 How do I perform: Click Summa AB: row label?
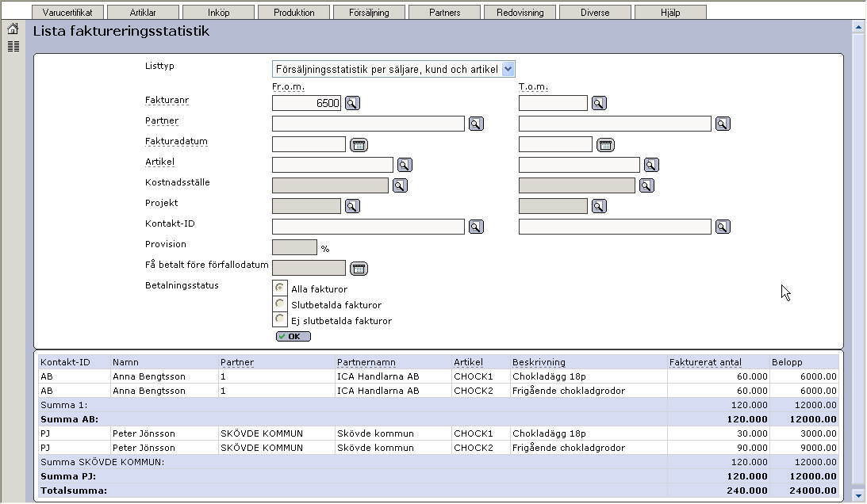click(x=69, y=419)
